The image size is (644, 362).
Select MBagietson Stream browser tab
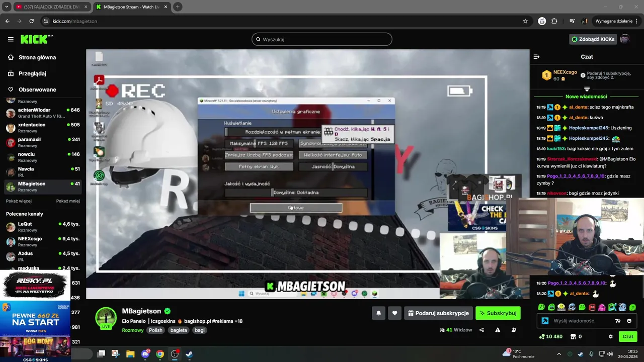coord(131,7)
